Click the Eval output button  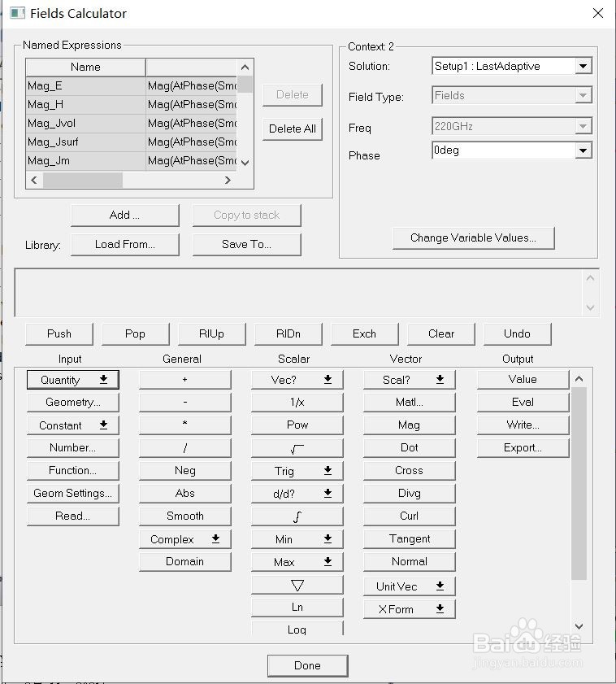tap(523, 403)
